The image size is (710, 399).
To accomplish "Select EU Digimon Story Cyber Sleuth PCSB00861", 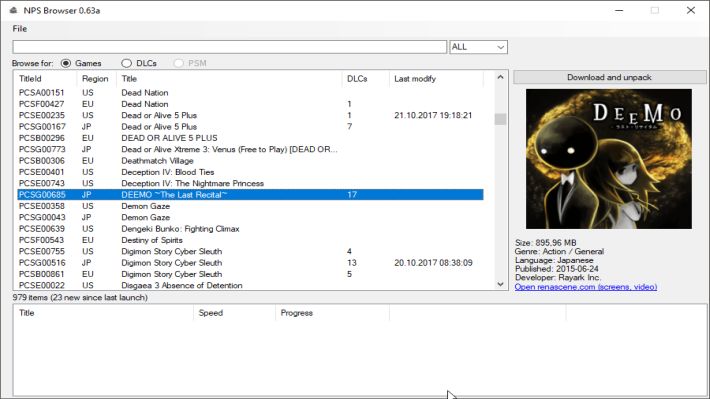I will pyautogui.click(x=250, y=274).
